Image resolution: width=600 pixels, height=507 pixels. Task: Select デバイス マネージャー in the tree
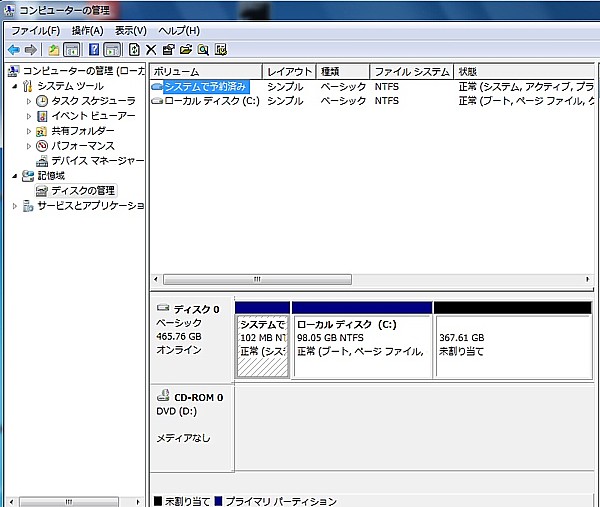[98, 161]
